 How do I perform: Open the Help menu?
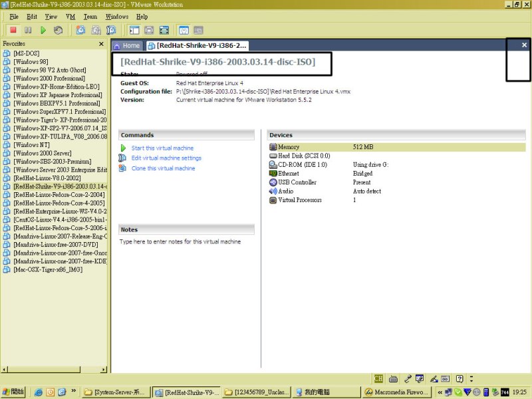point(142,17)
